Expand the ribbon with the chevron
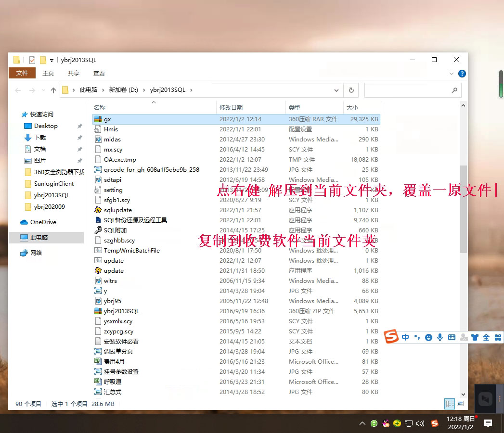 [451, 74]
